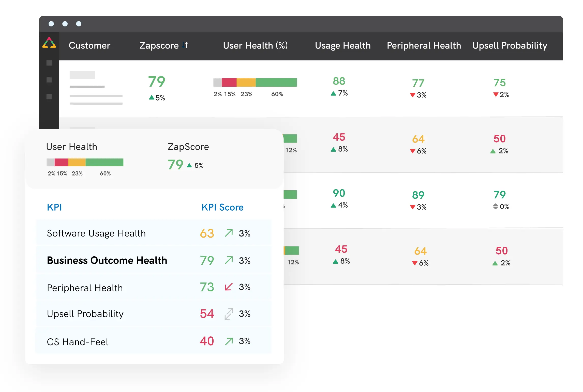The height and width of the screenshot is (392, 583).
Task: Open the Business Outcome Health KPI row
Action: (x=153, y=260)
